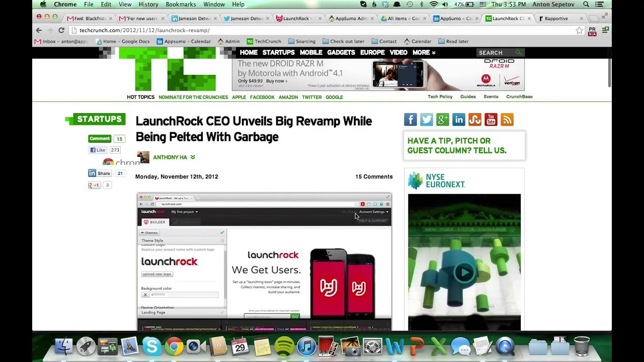The image size is (644, 362).
Task: Go to STARTUPS in TechCrunch nav
Action: pyautogui.click(x=278, y=52)
